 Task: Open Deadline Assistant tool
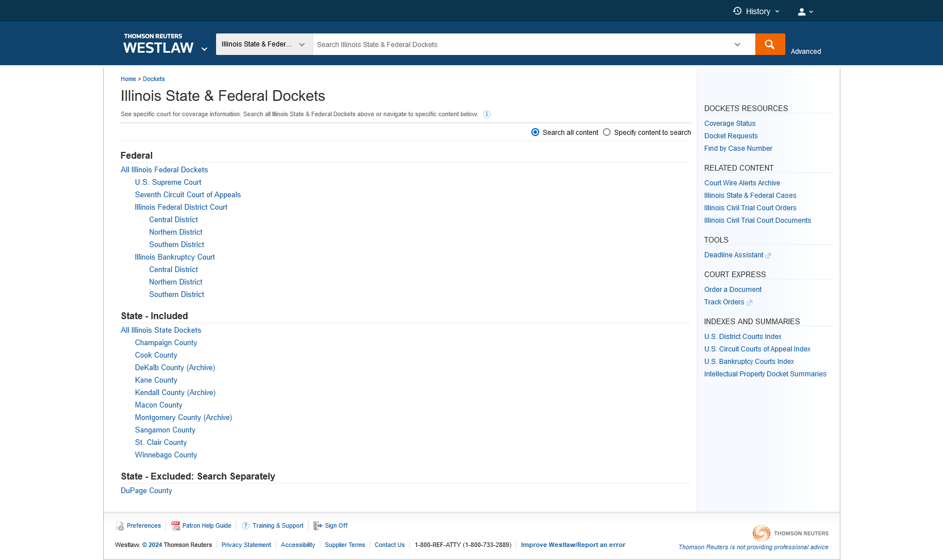tap(734, 255)
